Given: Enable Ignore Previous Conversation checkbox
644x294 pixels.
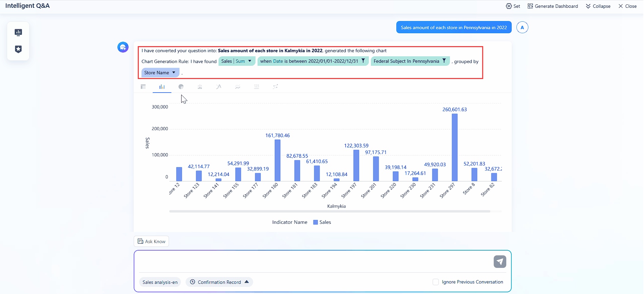Looking at the screenshot, I should (436, 282).
